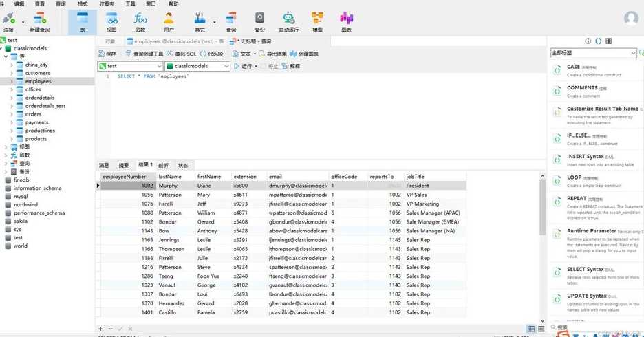Open the dropdown arrow next to 文本

point(255,54)
